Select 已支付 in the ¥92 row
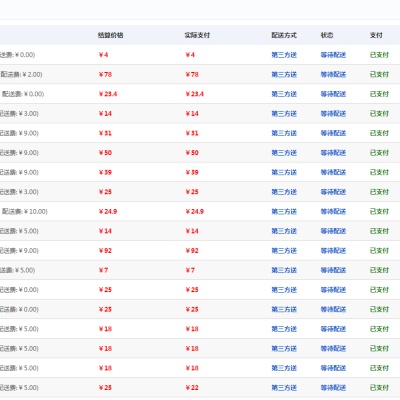Screen dimensions: 400x400 tap(379, 251)
